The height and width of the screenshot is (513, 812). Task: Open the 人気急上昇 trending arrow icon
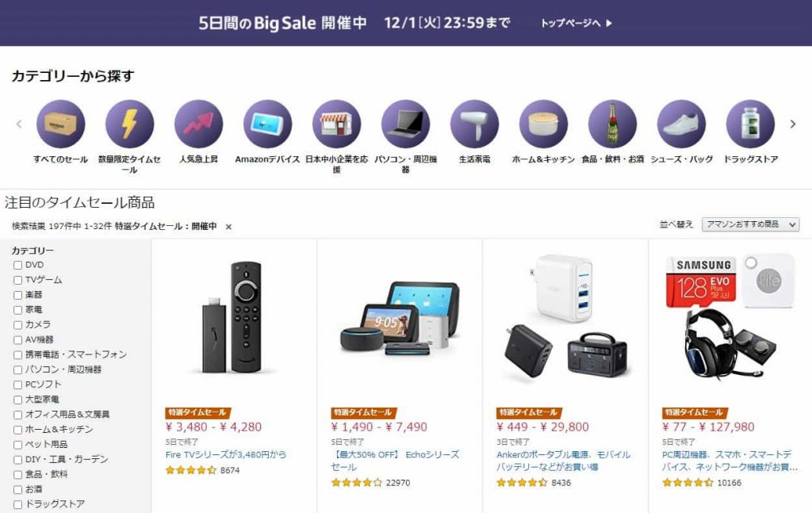198,124
